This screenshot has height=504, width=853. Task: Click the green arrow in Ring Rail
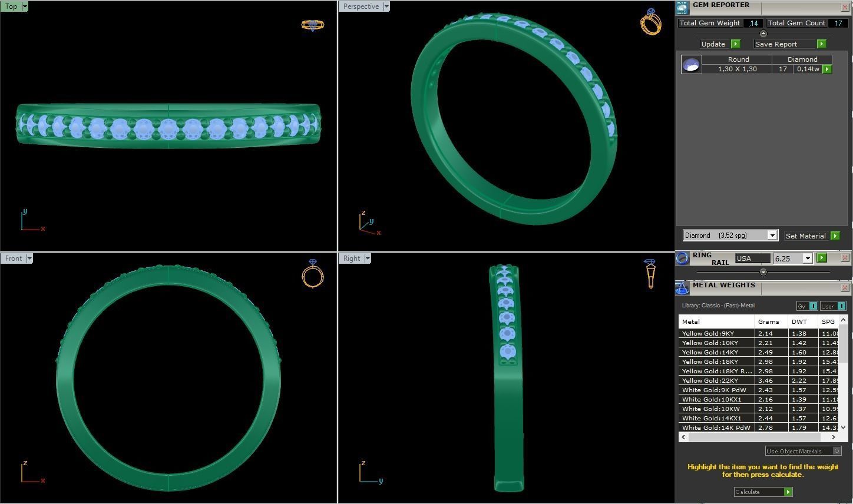coord(822,258)
